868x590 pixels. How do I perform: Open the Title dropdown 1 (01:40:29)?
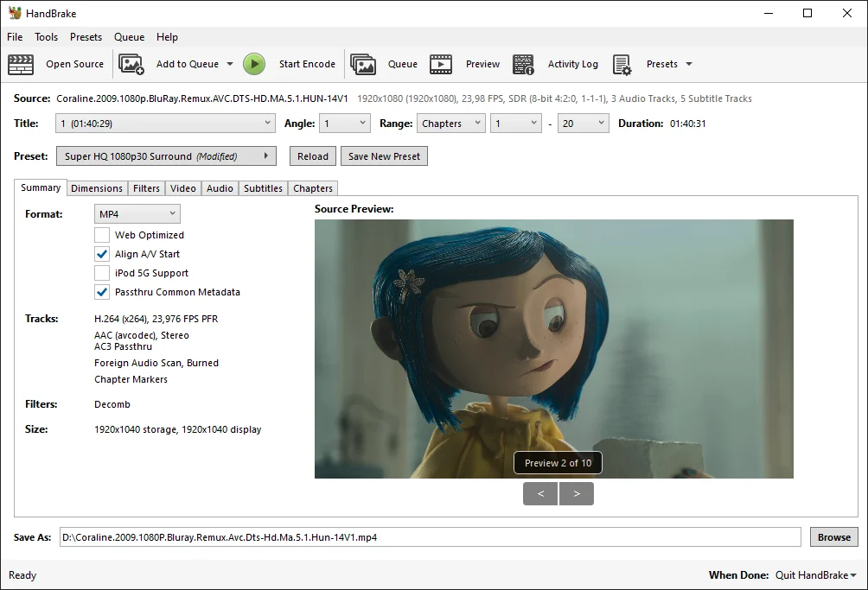[165, 124]
